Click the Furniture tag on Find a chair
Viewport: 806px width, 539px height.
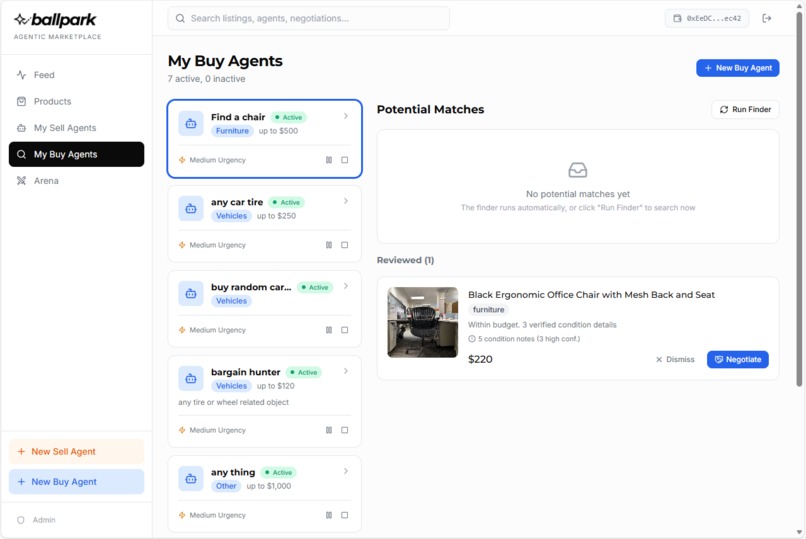pyautogui.click(x=232, y=131)
